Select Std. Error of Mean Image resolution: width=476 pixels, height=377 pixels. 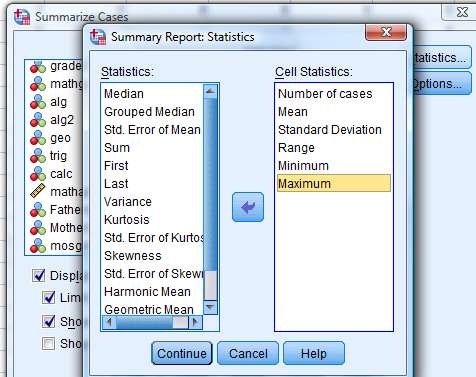[152, 130]
